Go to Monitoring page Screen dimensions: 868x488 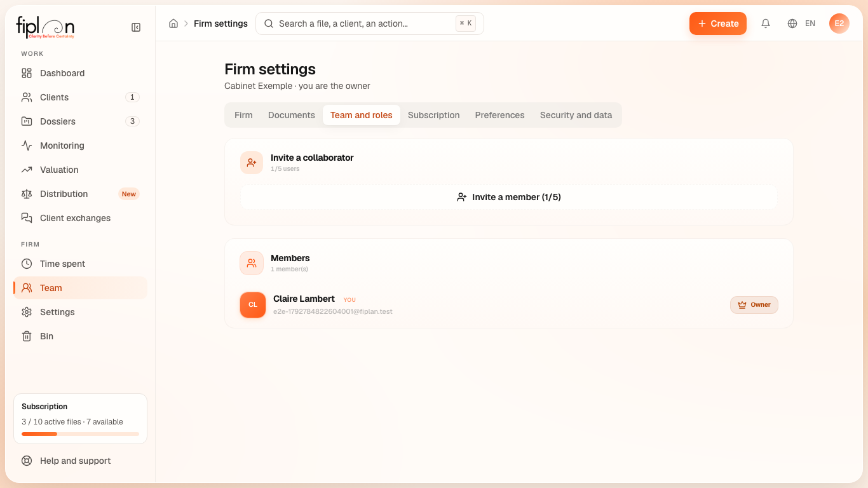[x=80, y=146]
